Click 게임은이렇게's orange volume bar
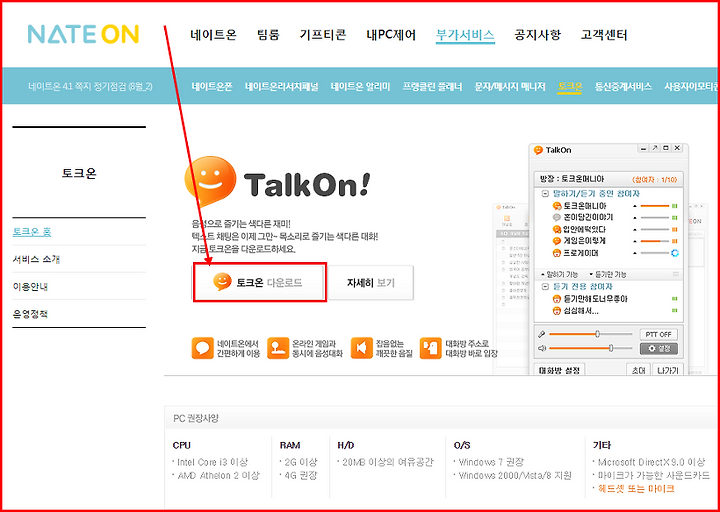This screenshot has height=512, width=720. pyautogui.click(x=651, y=241)
